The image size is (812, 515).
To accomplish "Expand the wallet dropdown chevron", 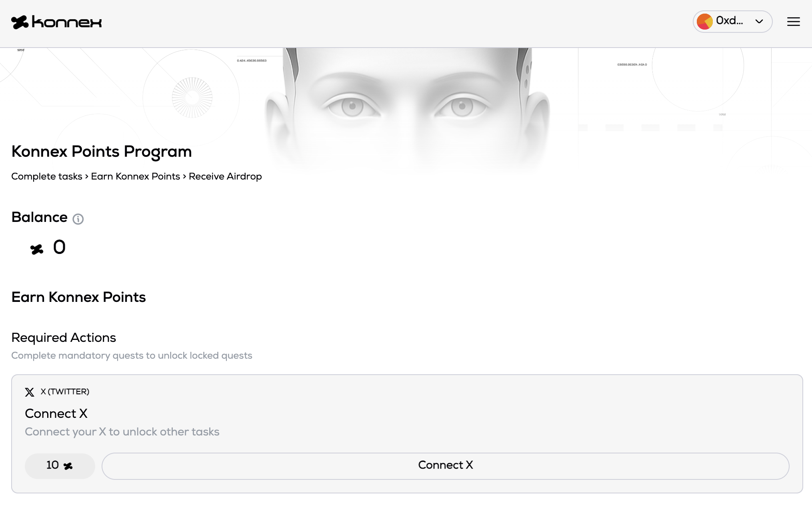I will 759,22.
